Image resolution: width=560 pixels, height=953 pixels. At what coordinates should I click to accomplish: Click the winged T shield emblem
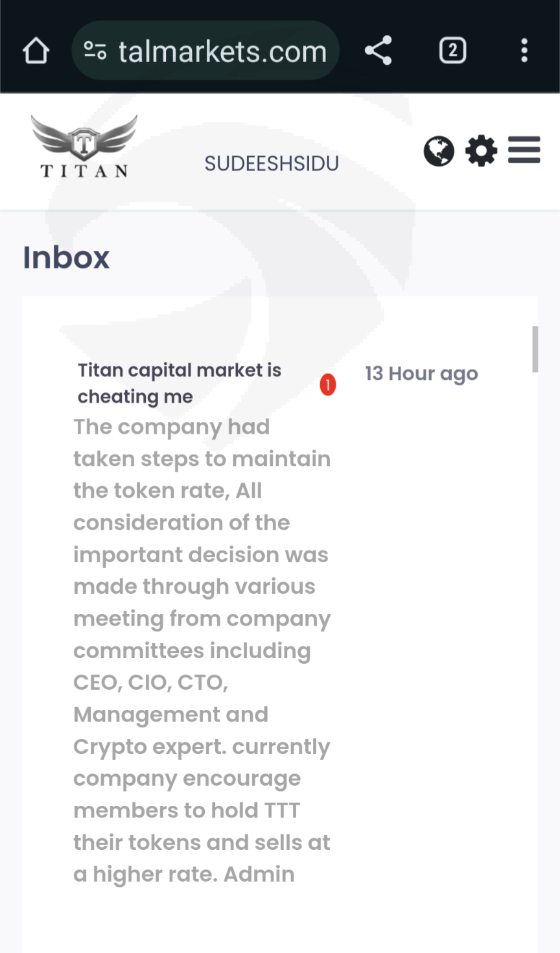[84, 138]
